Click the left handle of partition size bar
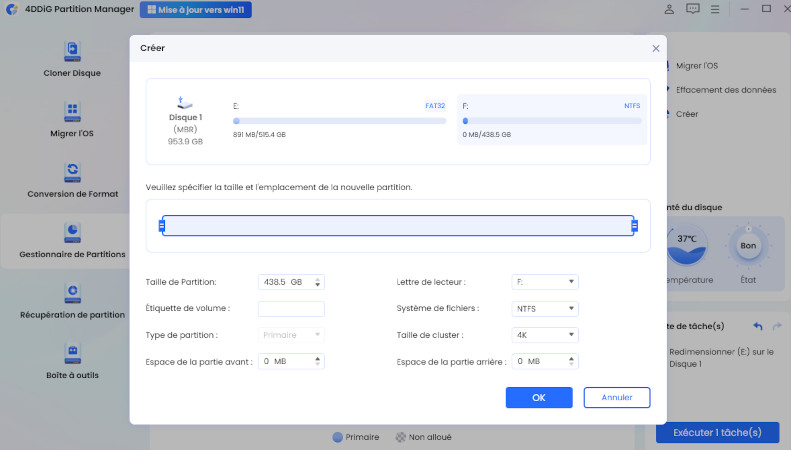 coord(162,226)
